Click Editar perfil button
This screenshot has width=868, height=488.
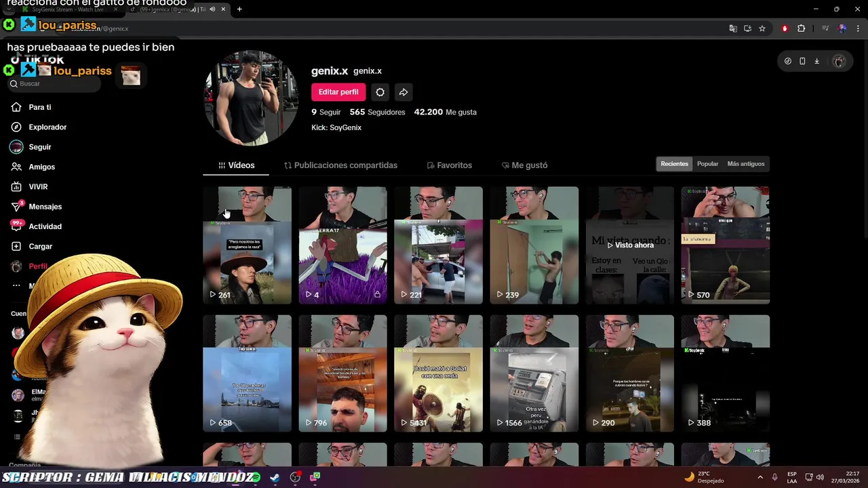(x=338, y=92)
